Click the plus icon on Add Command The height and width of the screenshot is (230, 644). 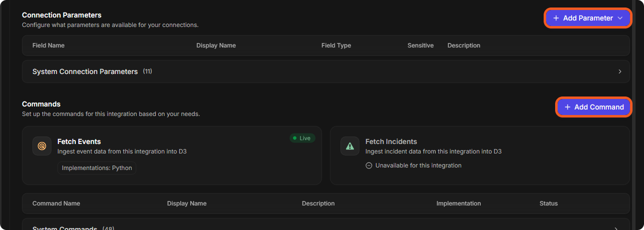click(568, 107)
